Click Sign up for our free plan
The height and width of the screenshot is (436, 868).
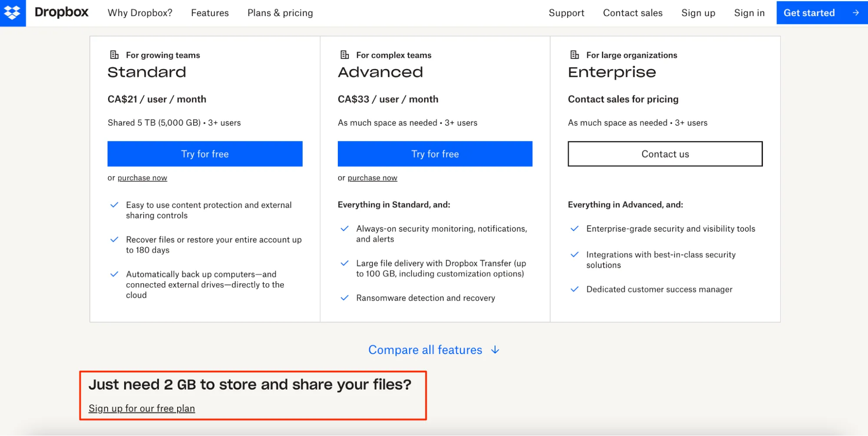click(x=142, y=408)
